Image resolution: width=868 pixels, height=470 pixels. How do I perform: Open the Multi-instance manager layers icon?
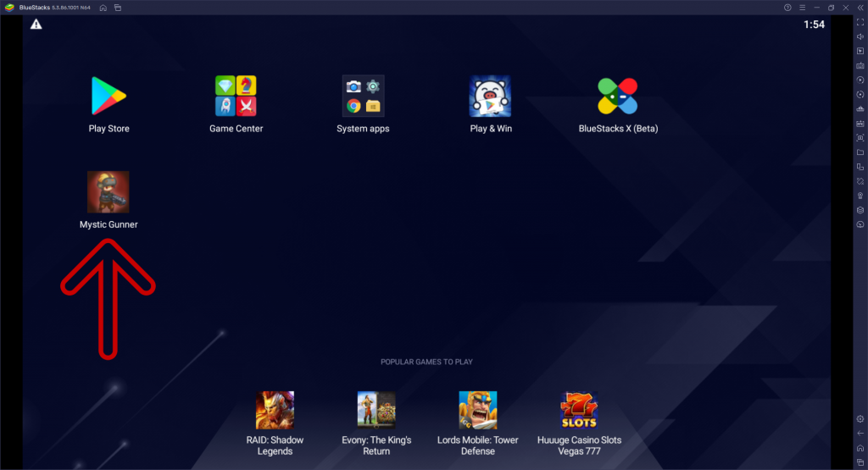pos(860,210)
